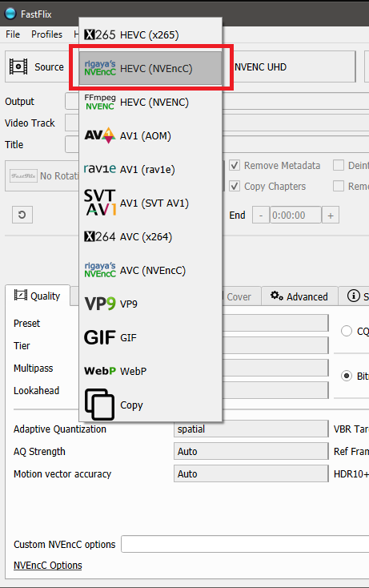Click the SVT AV1 logo icon

[x=99, y=203]
